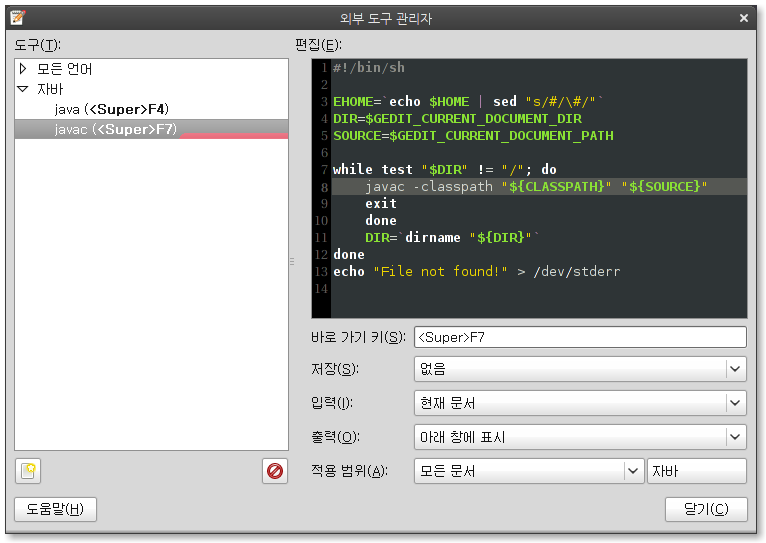This screenshot has width=766, height=543.
Task: Click the 자바 tree row label
Action: click(x=50, y=89)
